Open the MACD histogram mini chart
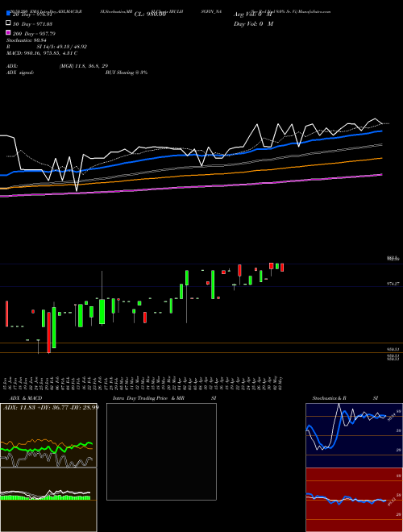This screenshot has height=532, width=403. (48, 500)
